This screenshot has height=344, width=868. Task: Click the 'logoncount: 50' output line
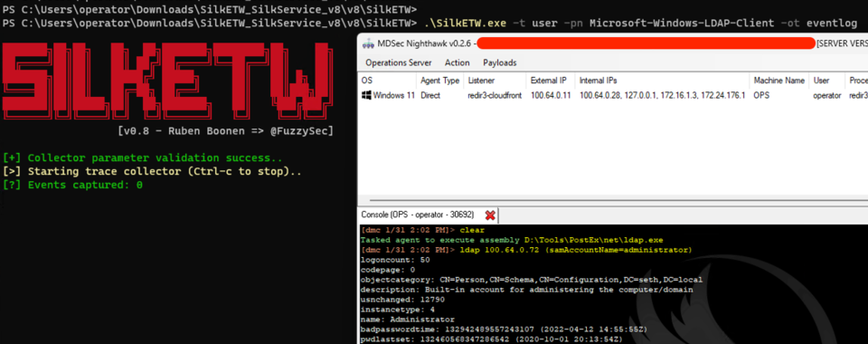[x=395, y=259]
